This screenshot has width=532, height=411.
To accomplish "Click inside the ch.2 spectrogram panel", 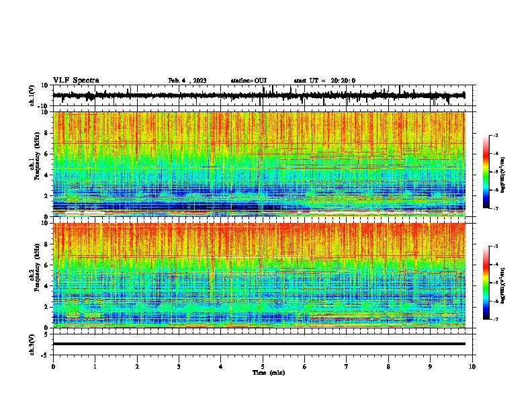I will coord(259,275).
